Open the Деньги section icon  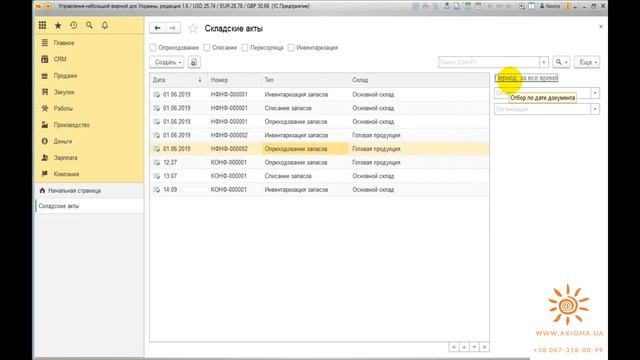[44, 141]
